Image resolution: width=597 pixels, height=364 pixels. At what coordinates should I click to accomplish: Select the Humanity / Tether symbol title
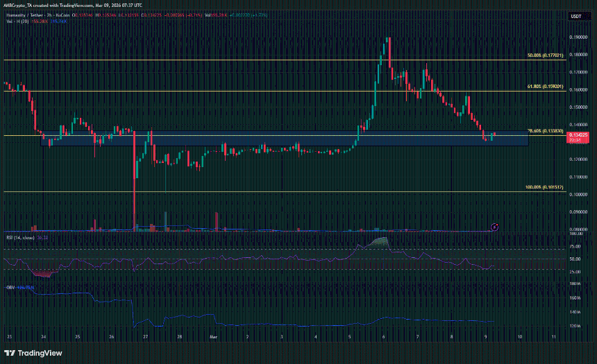(38, 15)
